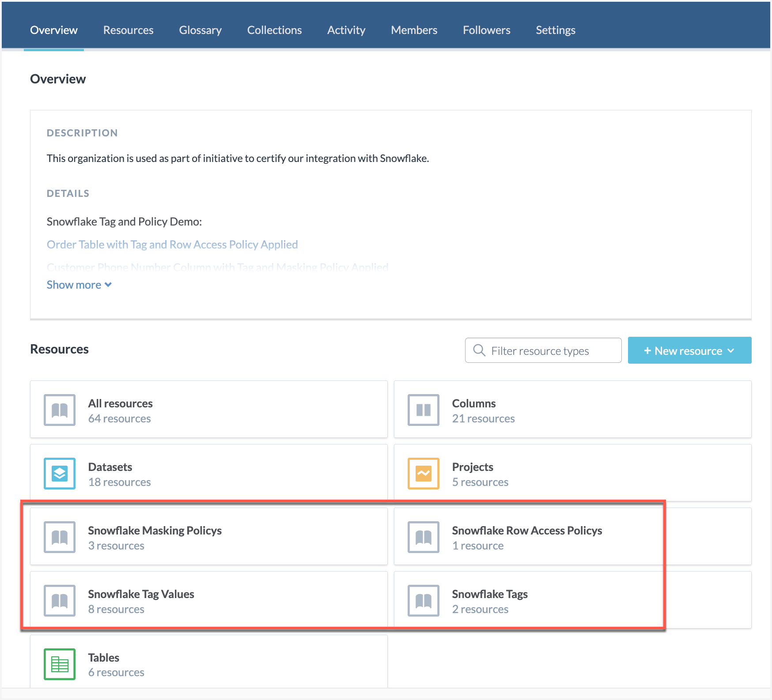This screenshot has width=772, height=700.
Task: Open Snowflake Tag Values title
Action: 141,594
